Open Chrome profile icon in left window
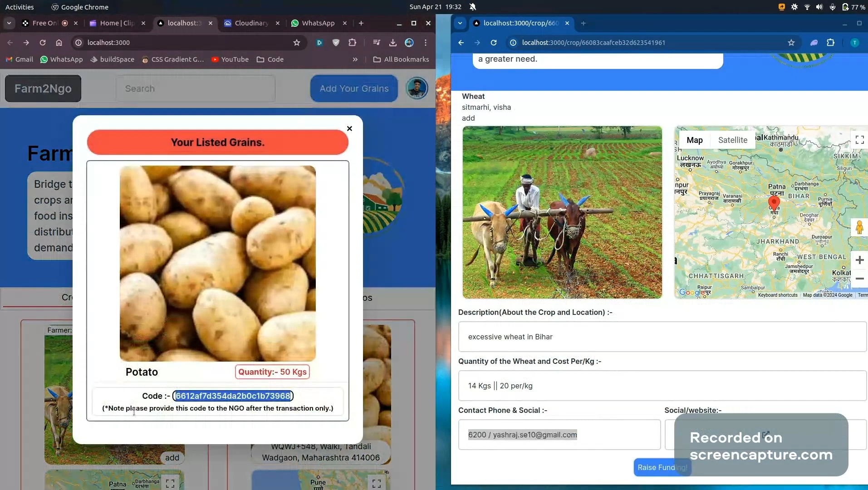This screenshot has height=490, width=868. (409, 43)
